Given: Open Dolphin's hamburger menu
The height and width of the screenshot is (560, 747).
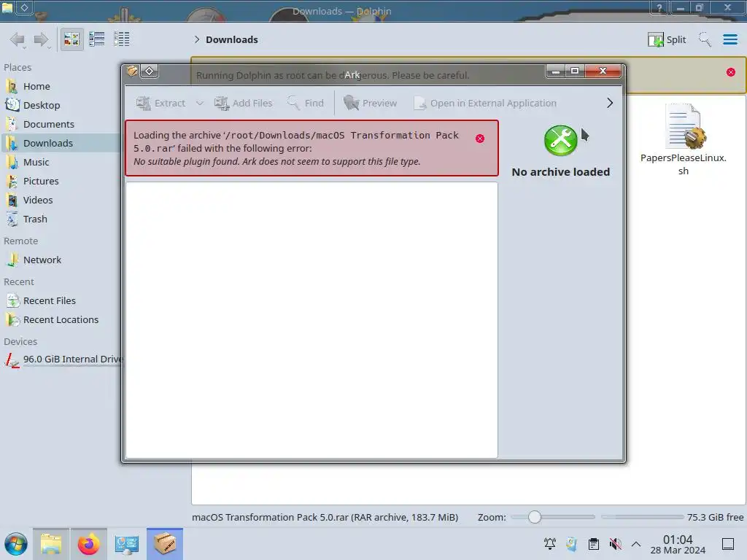Looking at the screenshot, I should click(x=729, y=39).
